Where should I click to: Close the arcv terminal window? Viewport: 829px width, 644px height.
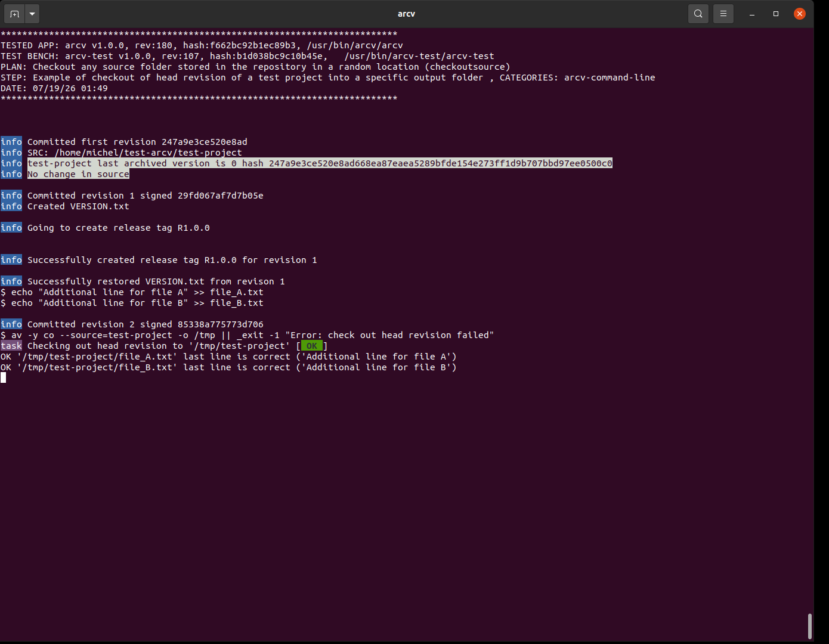coord(800,13)
